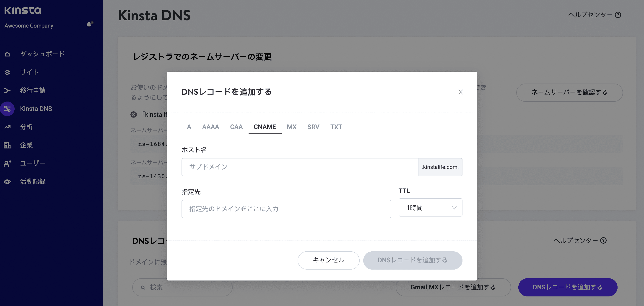Screen dimensions: 644x306
Task: Close the DNSレコードを追加する dialog
Action: point(461,92)
